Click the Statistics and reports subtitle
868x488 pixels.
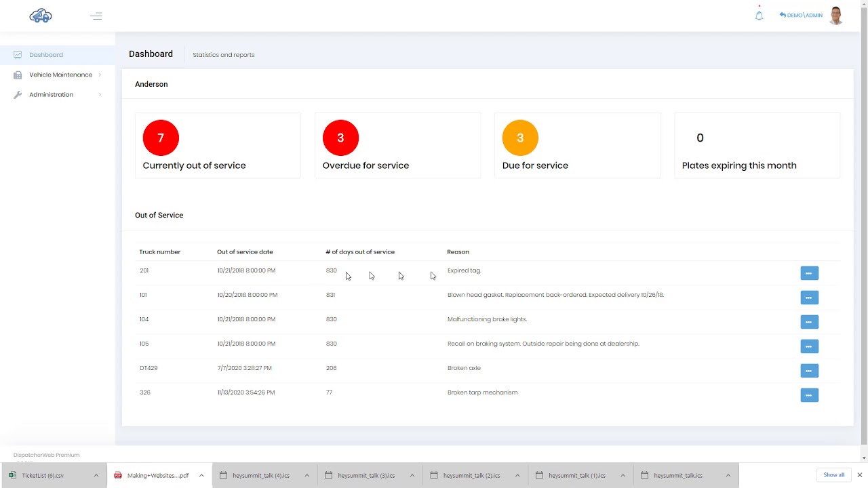tap(223, 55)
